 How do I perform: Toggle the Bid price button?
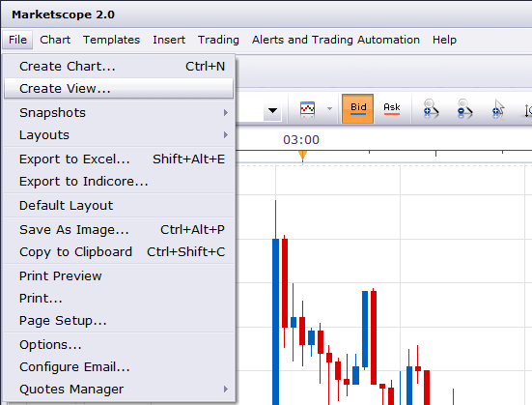point(358,108)
